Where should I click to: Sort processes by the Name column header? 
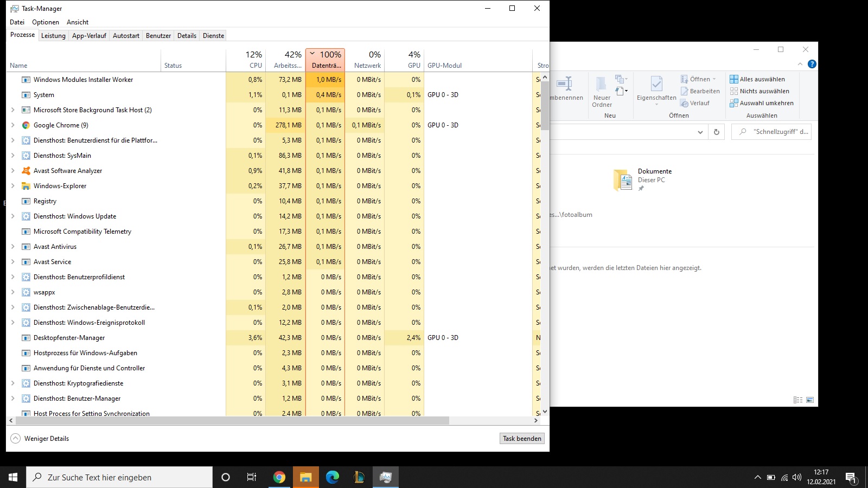[84, 60]
